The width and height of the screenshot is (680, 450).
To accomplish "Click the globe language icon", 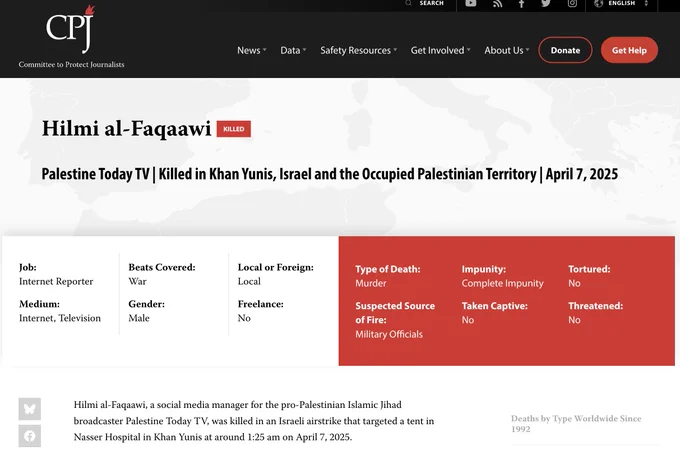I will coord(599,3).
